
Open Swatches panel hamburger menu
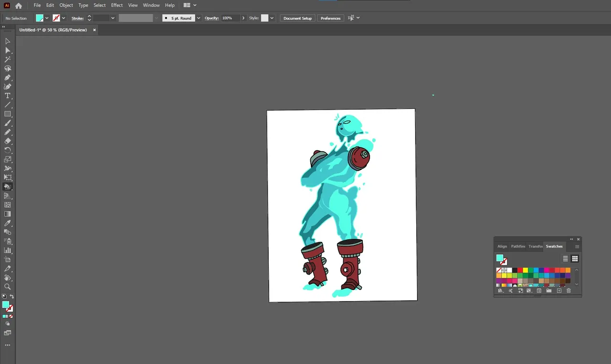(x=577, y=247)
